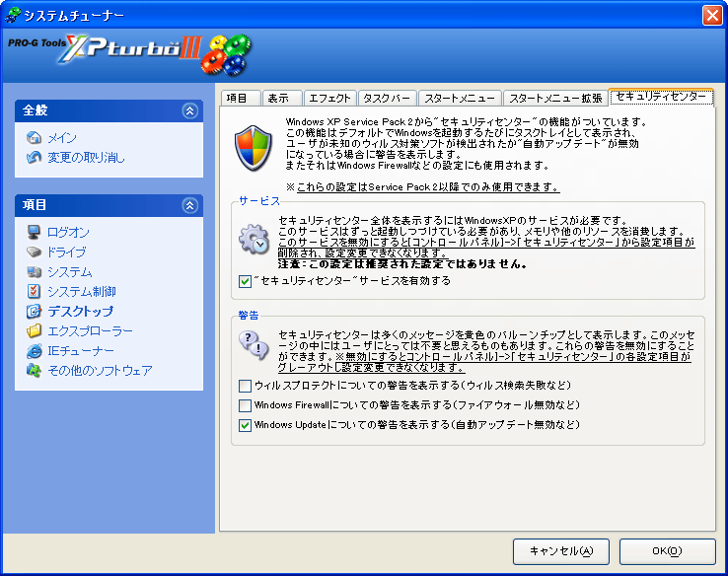The image size is (728, 576).
Task: Open ログオン settings
Action: [x=68, y=232]
